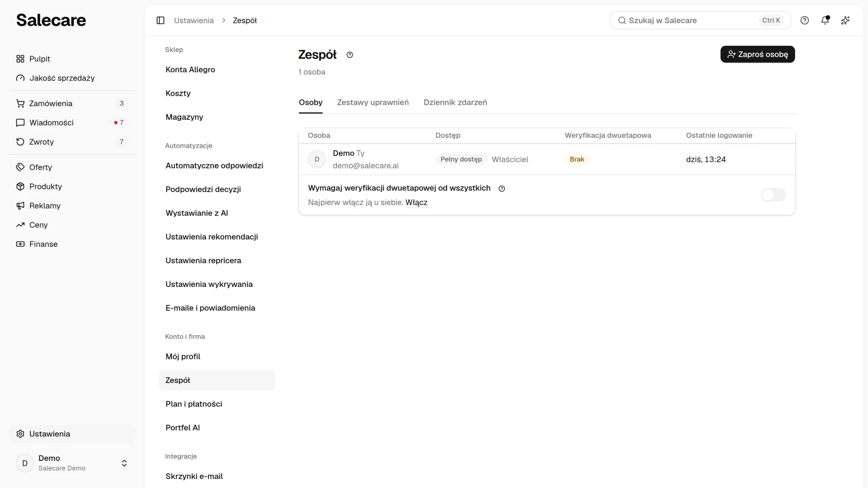Click the Pełny dostęp badge
868x488 pixels.
pyautogui.click(x=461, y=159)
